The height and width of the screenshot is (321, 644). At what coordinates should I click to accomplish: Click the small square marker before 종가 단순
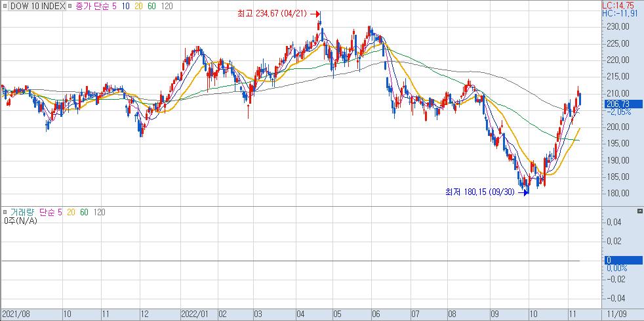coord(70,6)
